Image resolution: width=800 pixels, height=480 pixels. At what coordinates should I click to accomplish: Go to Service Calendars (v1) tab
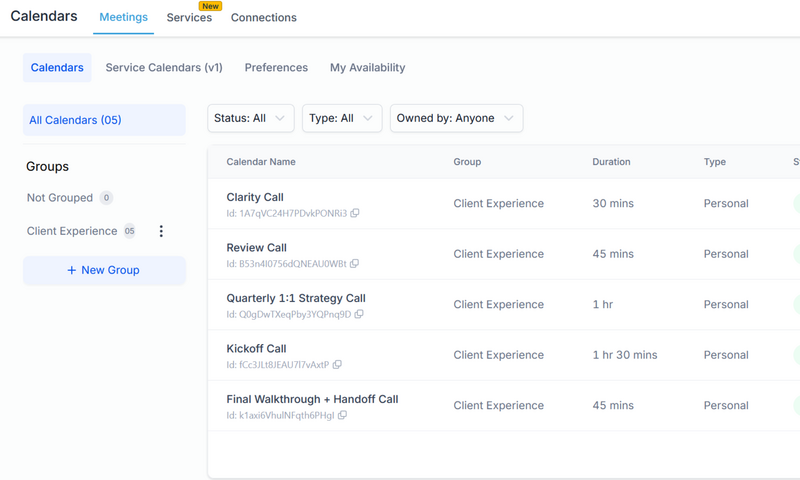(x=164, y=68)
